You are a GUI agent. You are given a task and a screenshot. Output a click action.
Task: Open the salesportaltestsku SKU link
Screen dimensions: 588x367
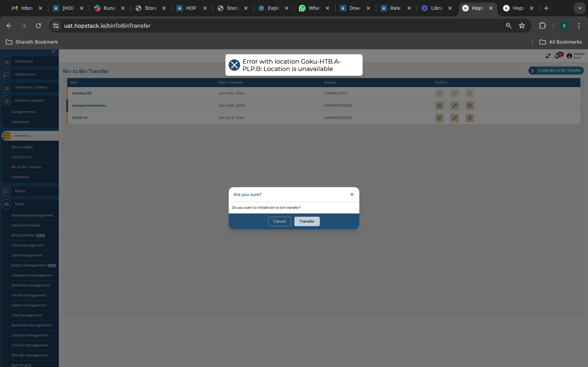click(x=89, y=106)
